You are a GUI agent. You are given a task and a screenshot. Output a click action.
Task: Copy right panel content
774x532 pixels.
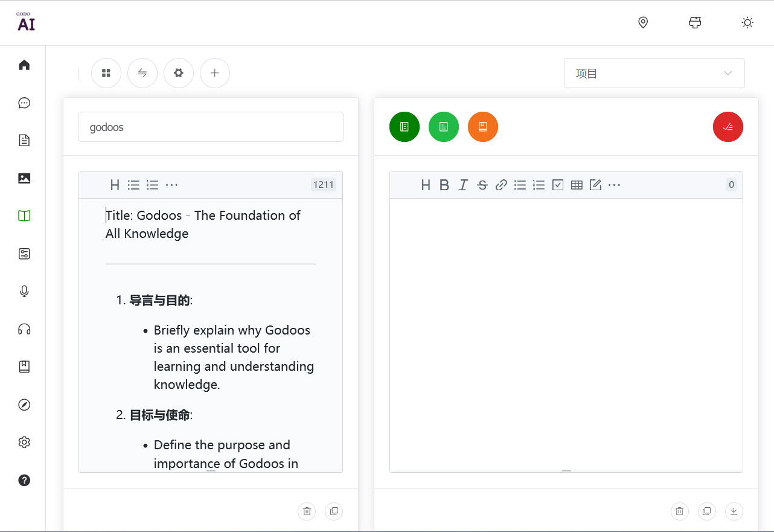tap(706, 511)
